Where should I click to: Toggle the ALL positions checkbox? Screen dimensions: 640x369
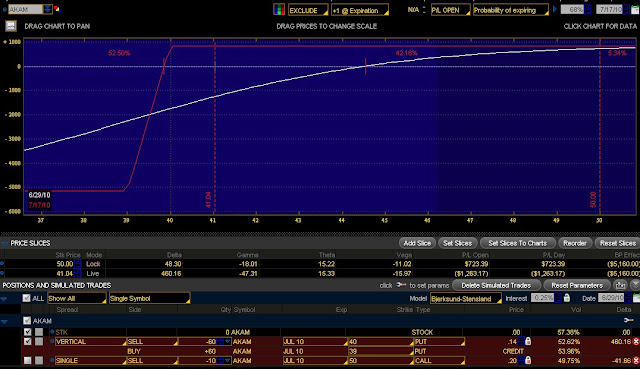click(27, 298)
